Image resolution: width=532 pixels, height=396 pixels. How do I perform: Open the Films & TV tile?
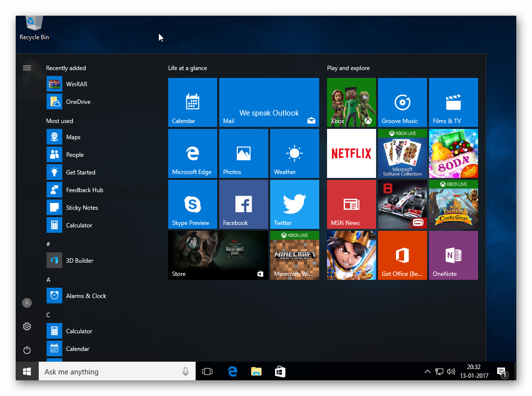(x=453, y=102)
